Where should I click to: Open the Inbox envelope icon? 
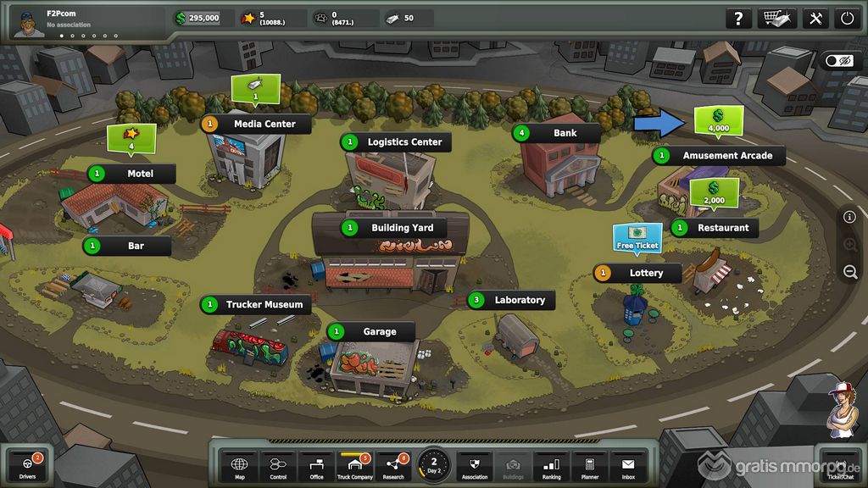[628, 467]
